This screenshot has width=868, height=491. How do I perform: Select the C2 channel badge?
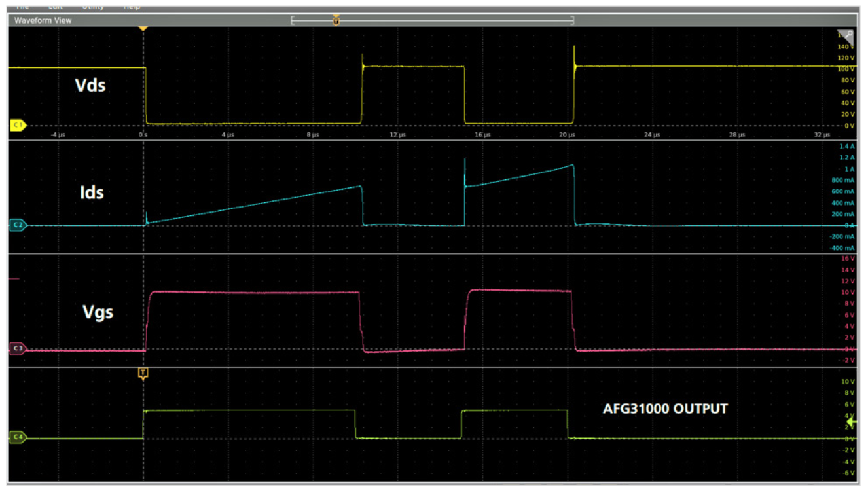(17, 225)
